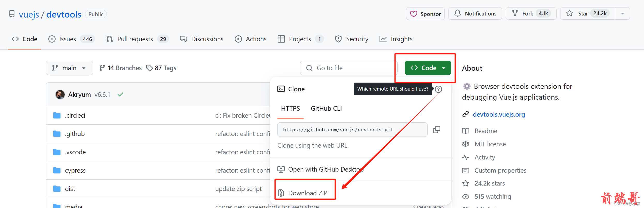The width and height of the screenshot is (644, 208).
Task: Open the .github folder
Action: click(x=75, y=134)
